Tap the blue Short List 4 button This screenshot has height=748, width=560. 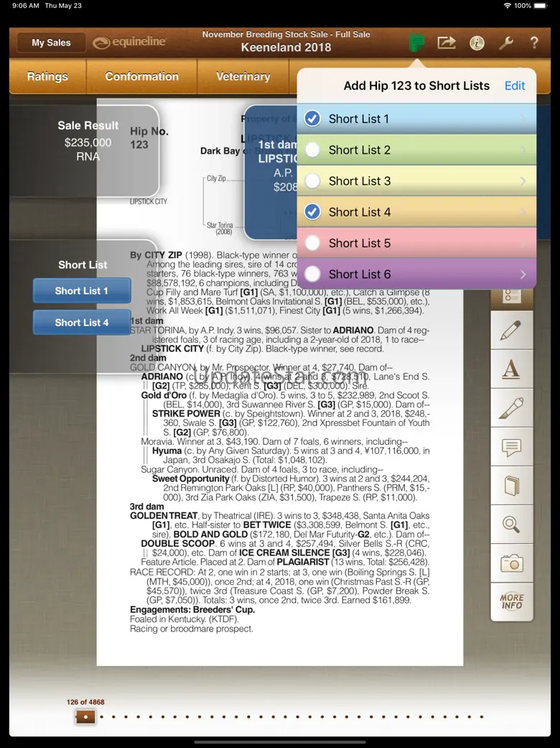tap(82, 323)
